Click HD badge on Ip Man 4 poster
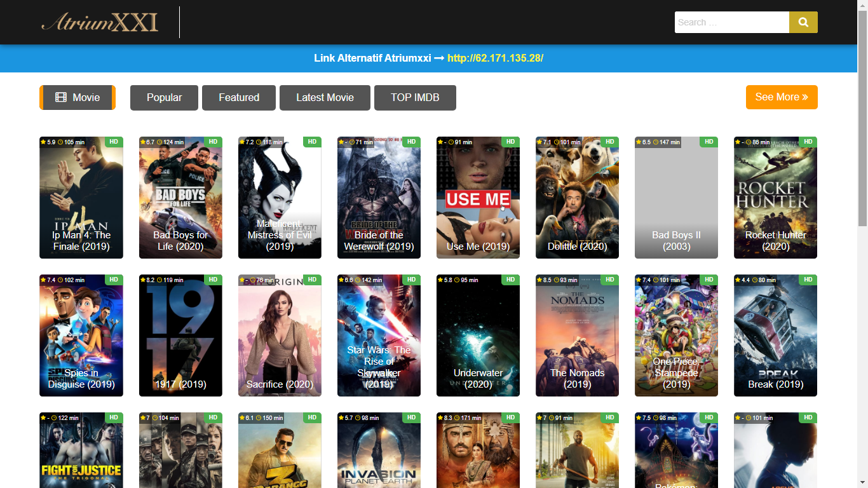868x488 pixels. point(114,142)
